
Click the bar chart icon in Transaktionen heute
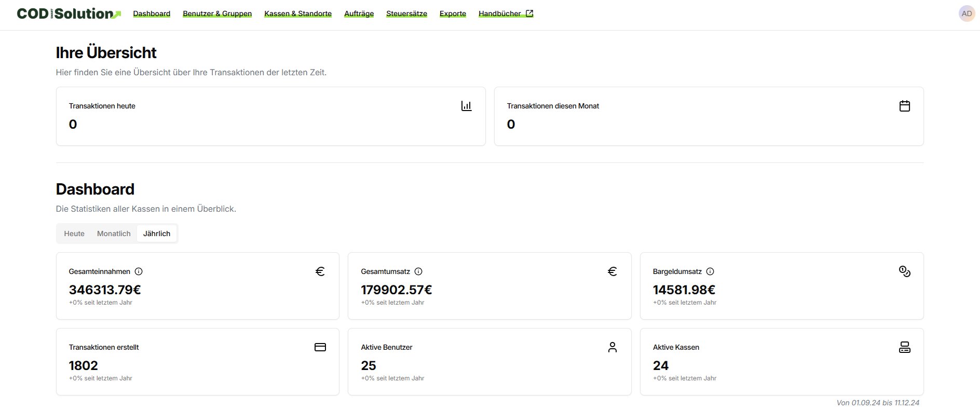point(466,106)
